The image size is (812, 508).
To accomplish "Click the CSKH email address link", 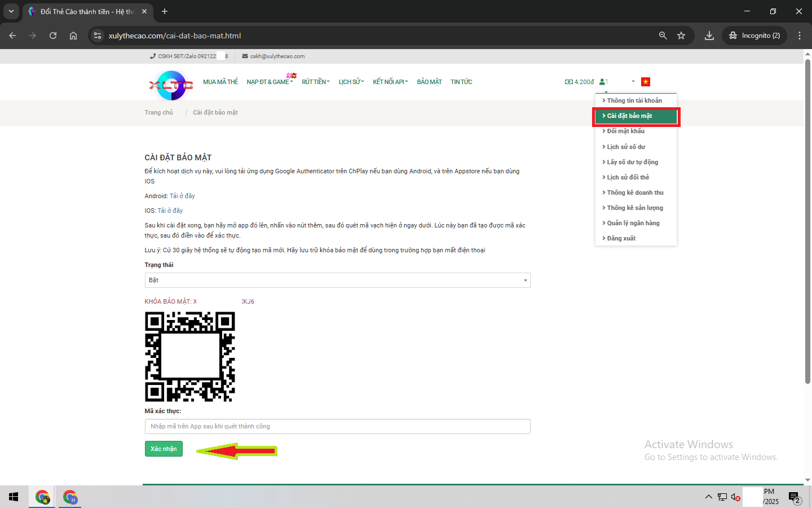I will tap(277, 56).
